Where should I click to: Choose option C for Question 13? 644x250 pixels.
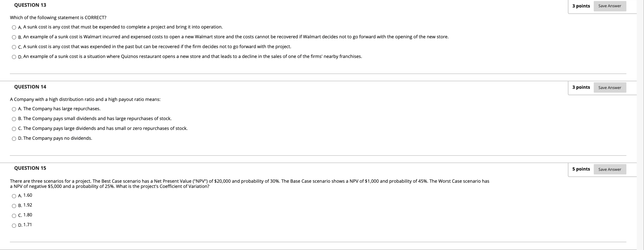click(x=13, y=47)
